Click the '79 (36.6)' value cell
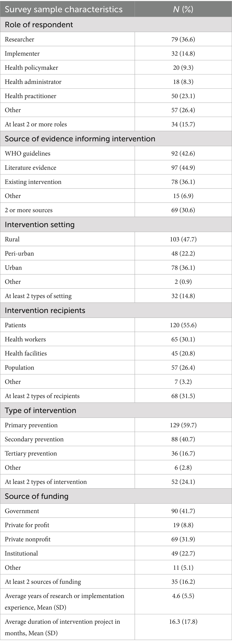Image resolution: width=232 pixels, height=644 pixels. 183,39
